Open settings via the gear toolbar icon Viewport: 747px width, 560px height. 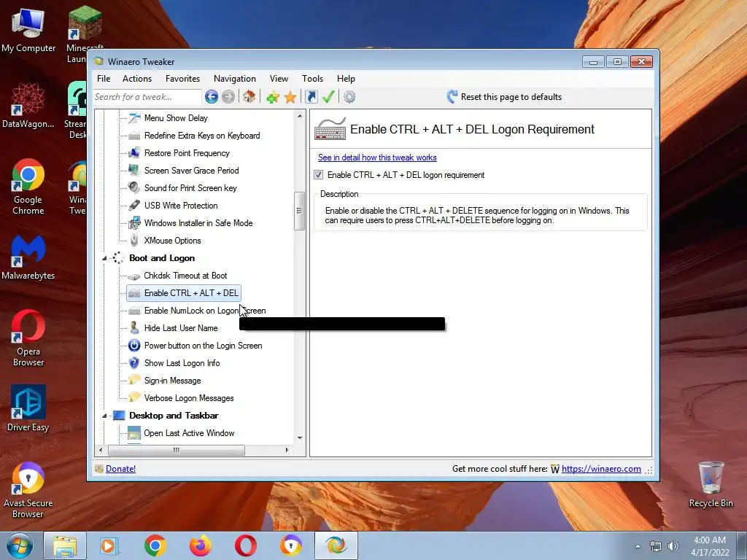[x=349, y=97]
